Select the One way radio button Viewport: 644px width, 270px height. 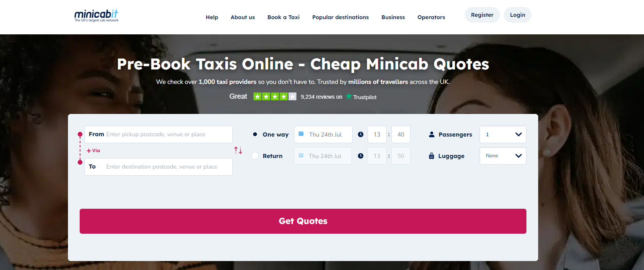(255, 134)
